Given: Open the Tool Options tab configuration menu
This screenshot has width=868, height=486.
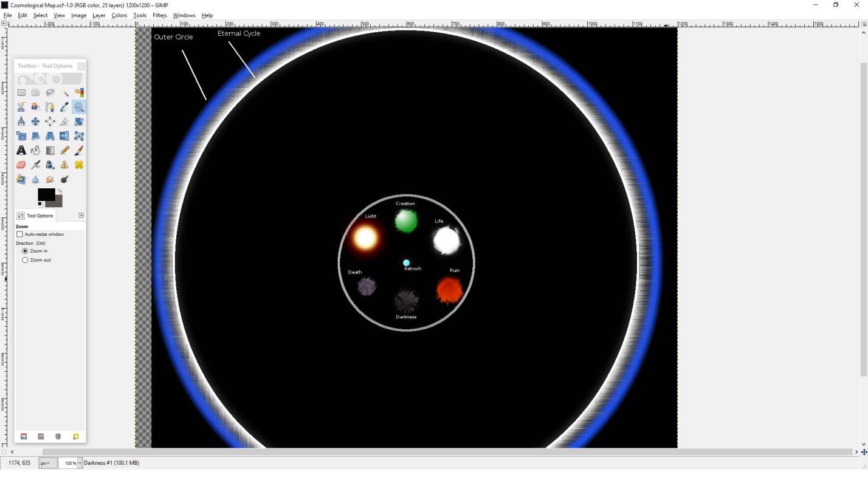Looking at the screenshot, I should (81, 216).
